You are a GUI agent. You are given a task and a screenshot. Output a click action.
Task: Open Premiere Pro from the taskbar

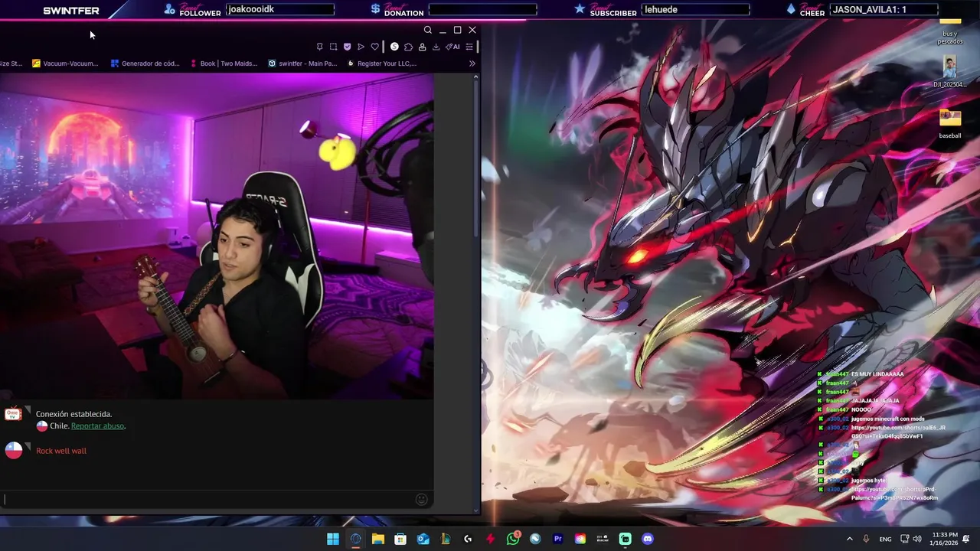(557, 539)
